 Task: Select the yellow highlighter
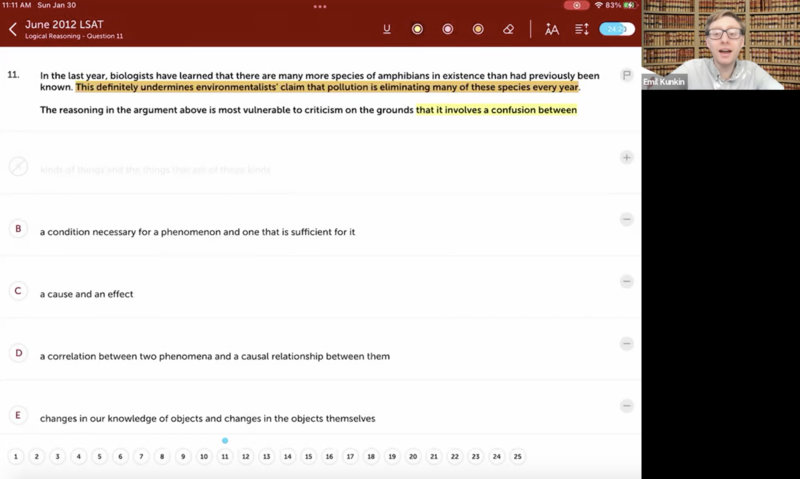point(417,29)
